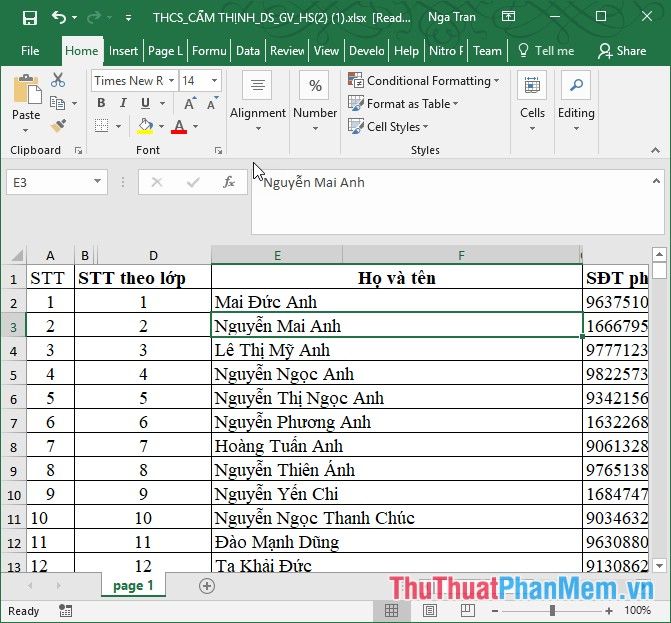Open the Insert Function dialog

pos(229,183)
